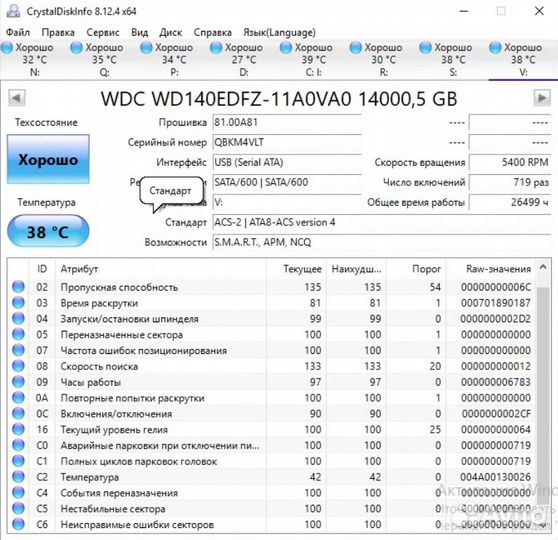Click serial number field QBKM4VLT
This screenshot has width=558, height=540.
[x=287, y=142]
